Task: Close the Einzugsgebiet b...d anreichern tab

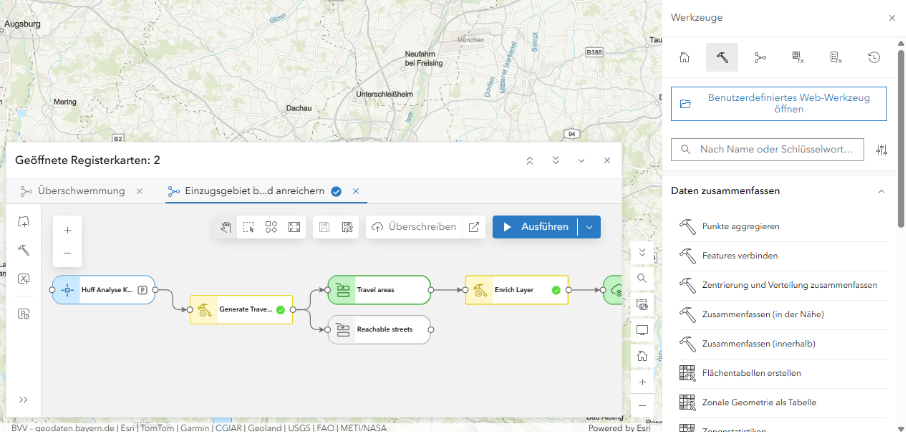Action: (356, 191)
